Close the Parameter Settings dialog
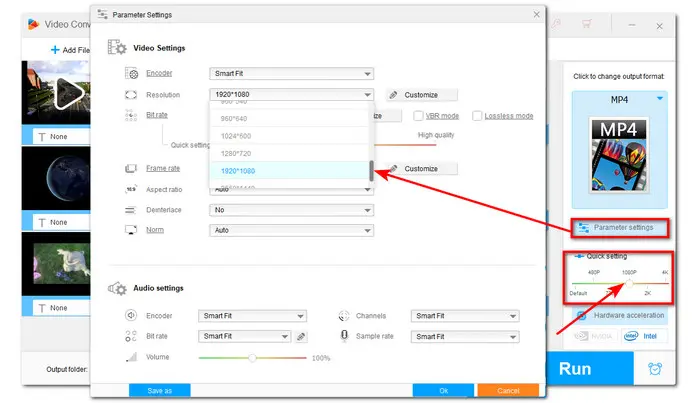Screen dimensions: 700x403 tap(537, 14)
